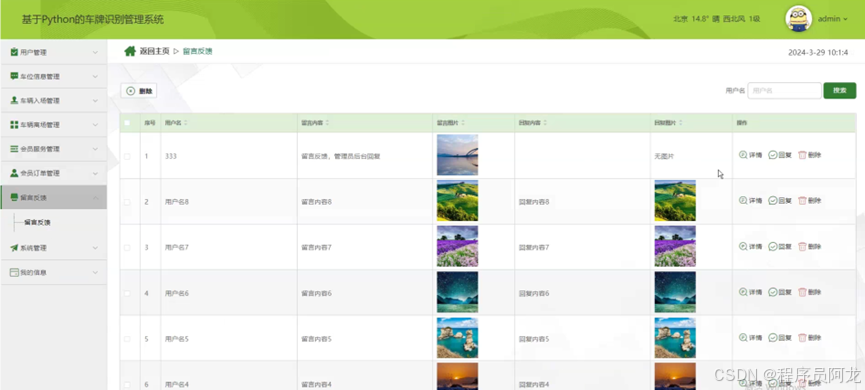
Task: Open details for user 333's message
Action: coord(750,156)
